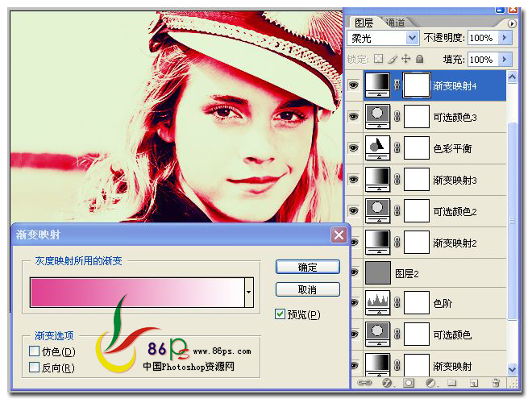Open layers panel flyout menu
The height and width of the screenshot is (403, 532).
[512, 23]
